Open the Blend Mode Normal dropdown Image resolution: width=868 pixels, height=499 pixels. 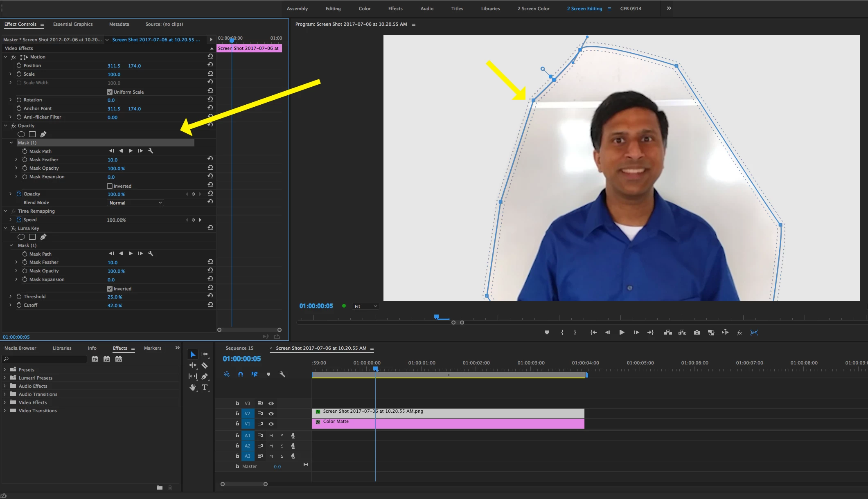[x=135, y=203]
